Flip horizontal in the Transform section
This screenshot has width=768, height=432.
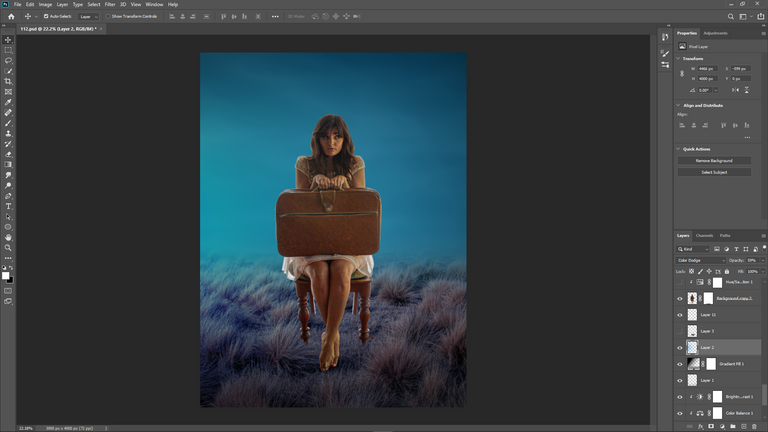735,90
